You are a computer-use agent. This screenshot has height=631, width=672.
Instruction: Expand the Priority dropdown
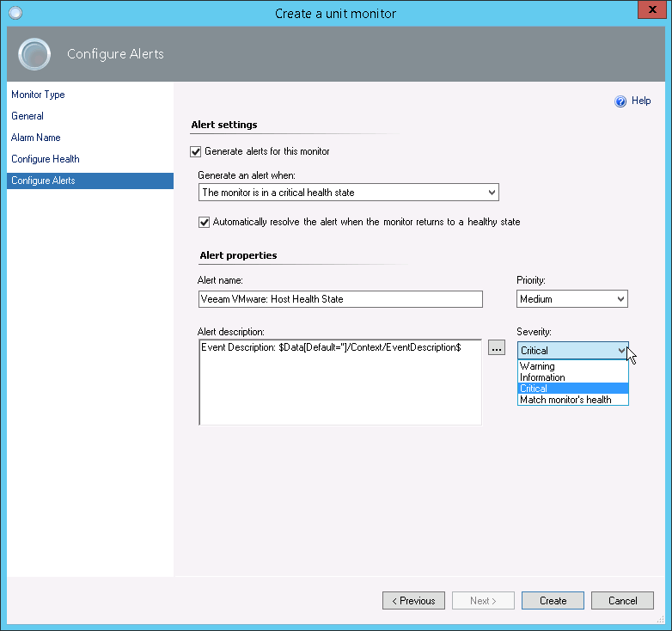coord(572,299)
